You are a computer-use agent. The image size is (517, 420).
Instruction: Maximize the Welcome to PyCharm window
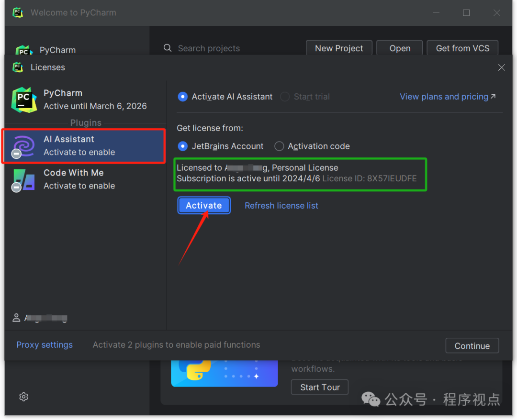(466, 13)
